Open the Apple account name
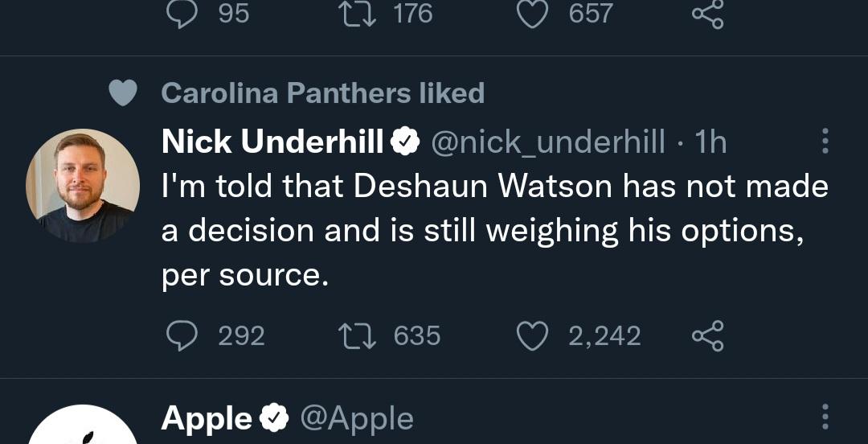The image size is (868, 444). click(x=207, y=418)
